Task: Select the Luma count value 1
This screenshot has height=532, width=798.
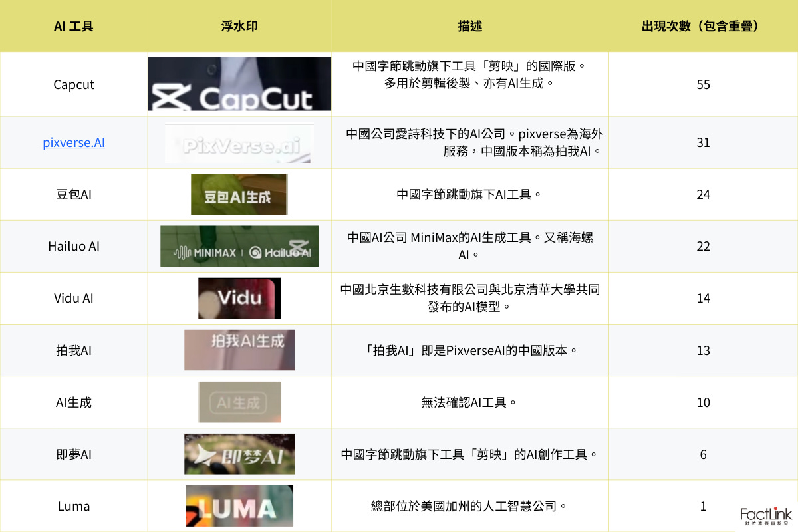Action: [703, 506]
